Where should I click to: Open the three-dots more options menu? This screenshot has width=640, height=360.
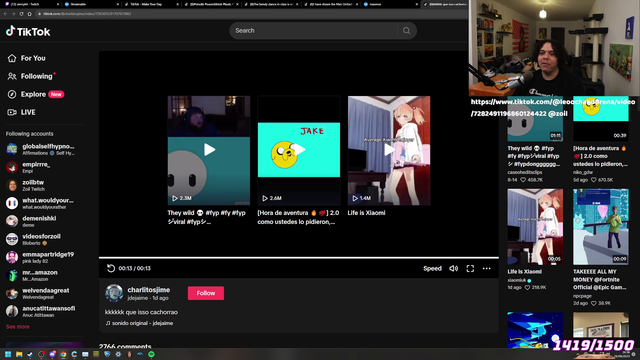487,268
